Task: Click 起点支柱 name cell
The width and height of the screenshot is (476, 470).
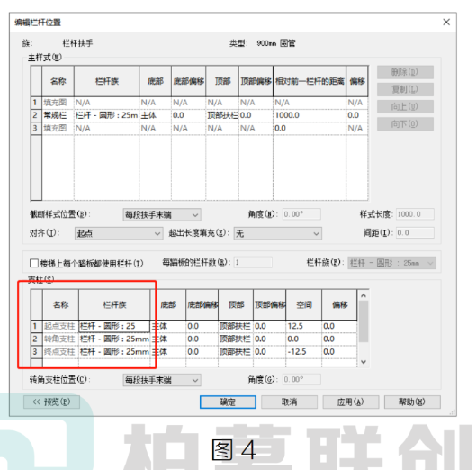Action: pos(59,326)
